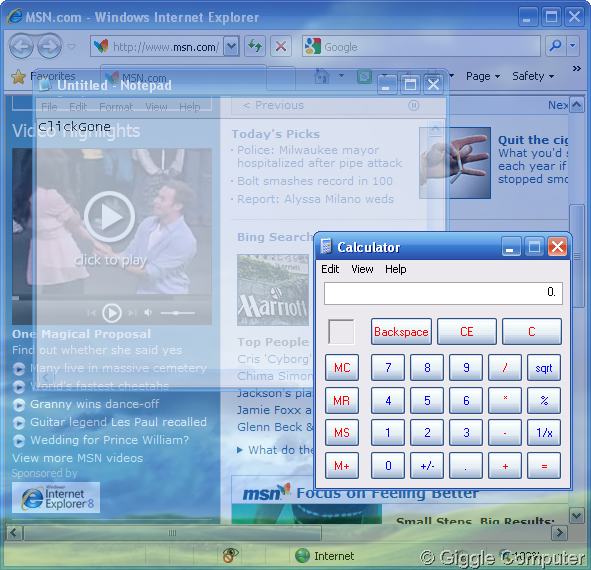
Task: Click the 5 digit button in Calculator
Action: pos(427,400)
